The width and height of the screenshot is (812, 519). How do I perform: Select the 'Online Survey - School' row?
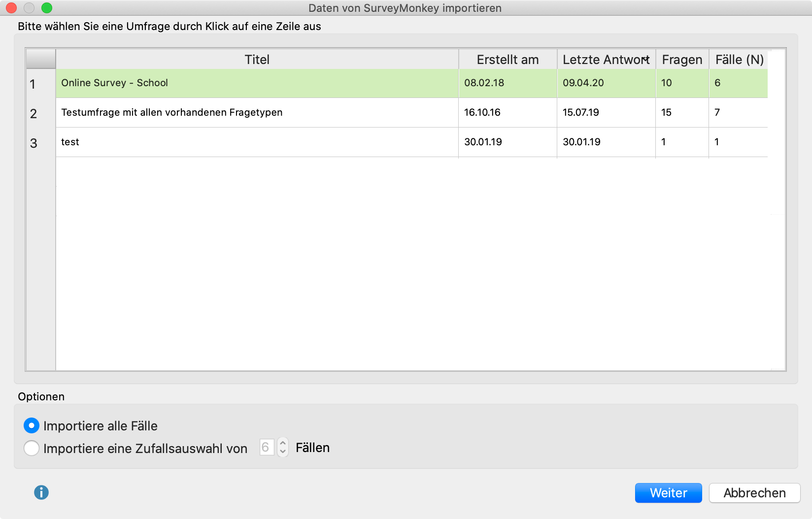[x=411, y=83]
